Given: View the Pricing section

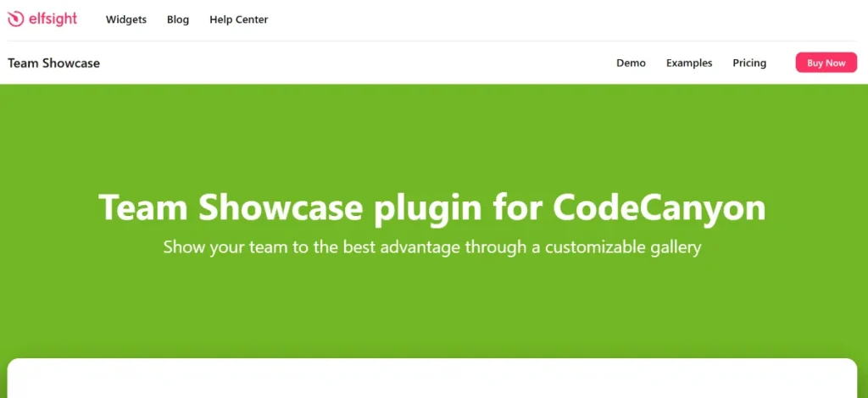Looking at the screenshot, I should (x=749, y=63).
